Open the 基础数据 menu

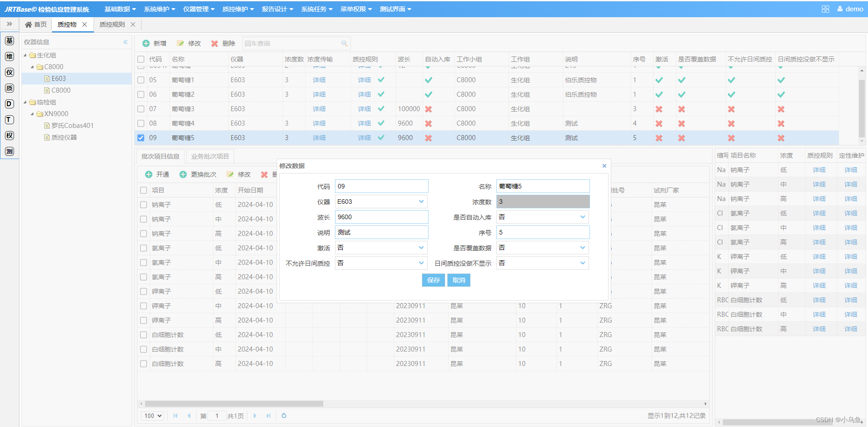click(x=120, y=9)
